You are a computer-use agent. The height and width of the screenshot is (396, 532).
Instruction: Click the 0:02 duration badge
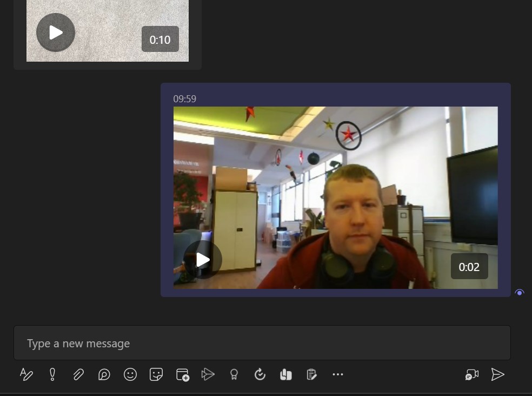click(469, 267)
